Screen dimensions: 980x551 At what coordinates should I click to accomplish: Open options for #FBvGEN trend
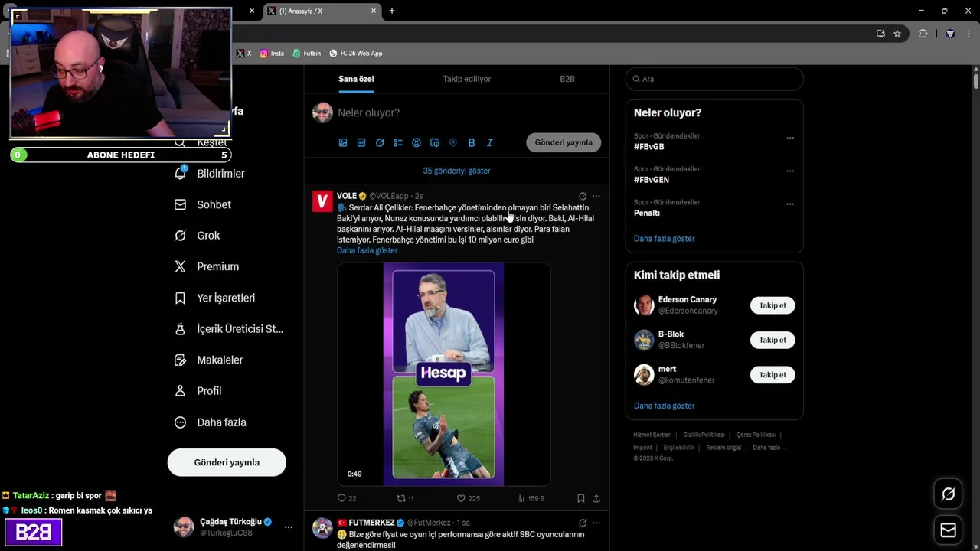(x=790, y=171)
